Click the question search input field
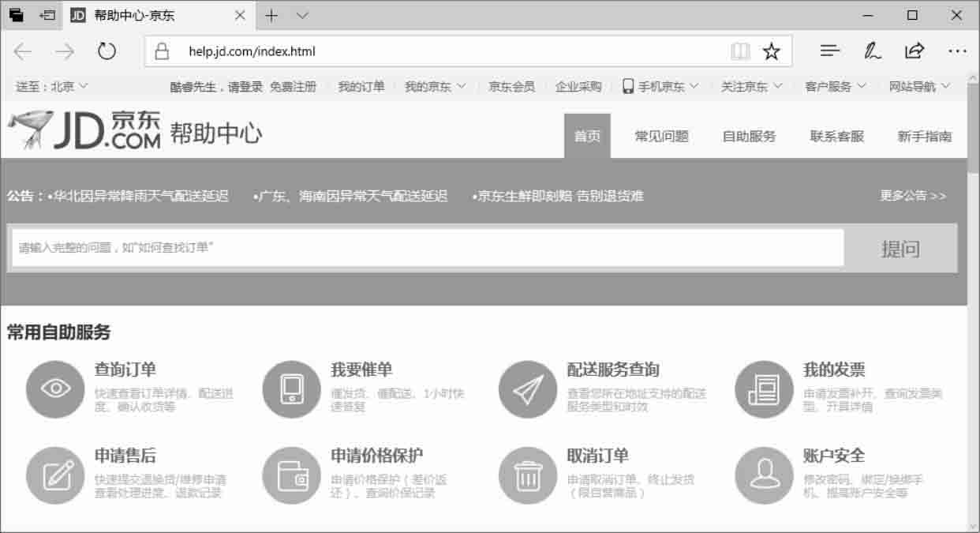This screenshot has height=533, width=980. (428, 248)
